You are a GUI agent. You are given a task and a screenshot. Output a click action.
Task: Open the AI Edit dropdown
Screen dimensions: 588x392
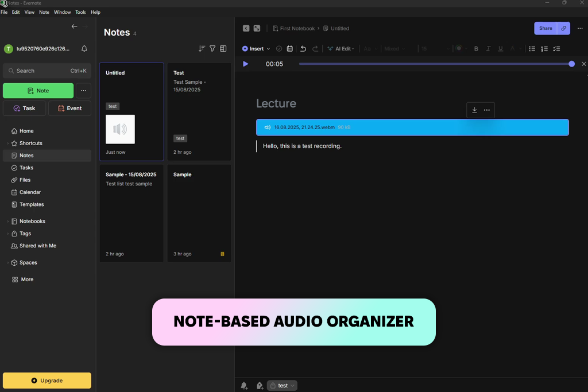(341, 49)
